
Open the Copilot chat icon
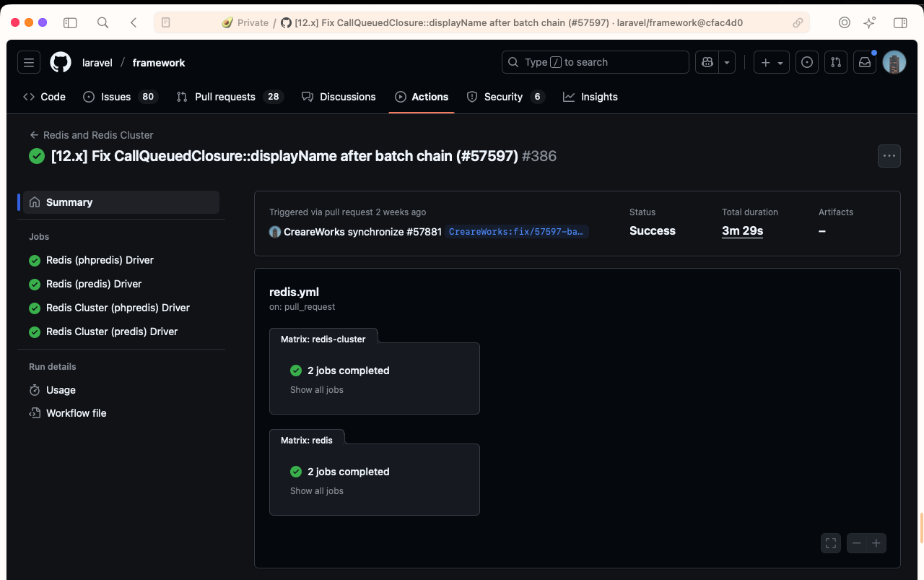[x=707, y=63]
